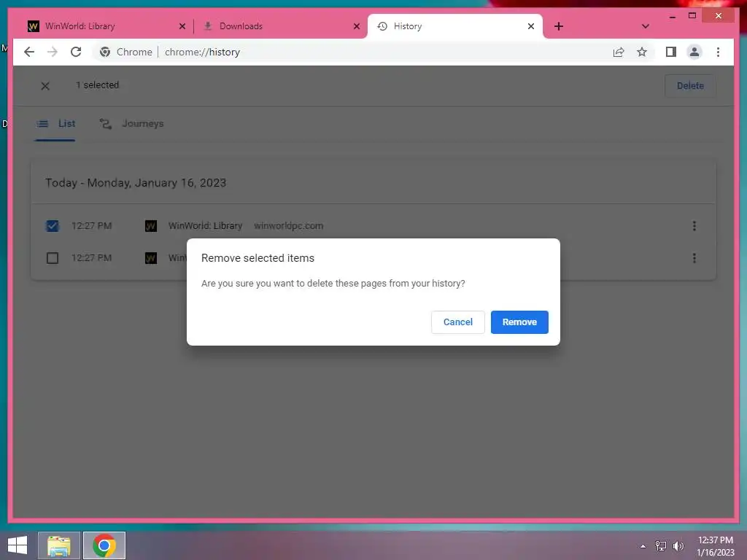
Task: Show hidden tray icons arrow
Action: 643,546
